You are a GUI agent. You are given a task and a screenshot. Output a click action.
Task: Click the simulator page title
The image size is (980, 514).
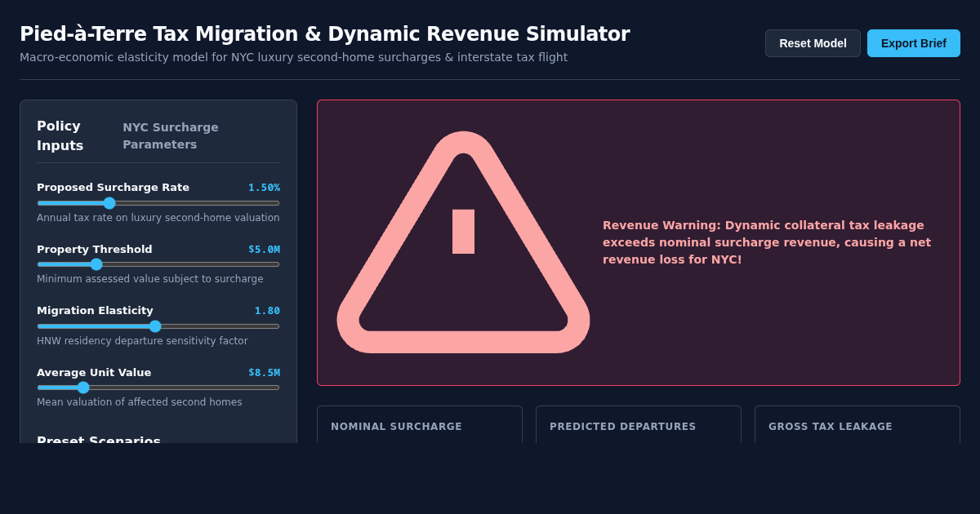(325, 34)
